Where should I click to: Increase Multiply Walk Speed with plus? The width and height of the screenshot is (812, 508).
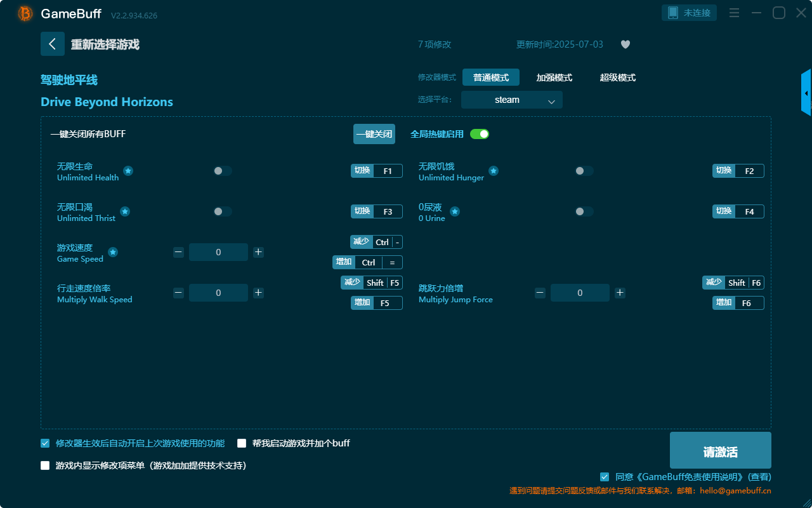[x=258, y=293]
